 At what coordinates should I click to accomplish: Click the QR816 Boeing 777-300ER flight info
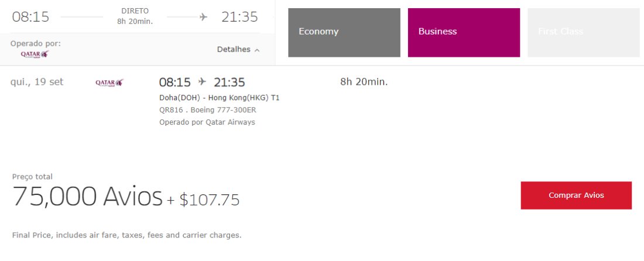[208, 110]
